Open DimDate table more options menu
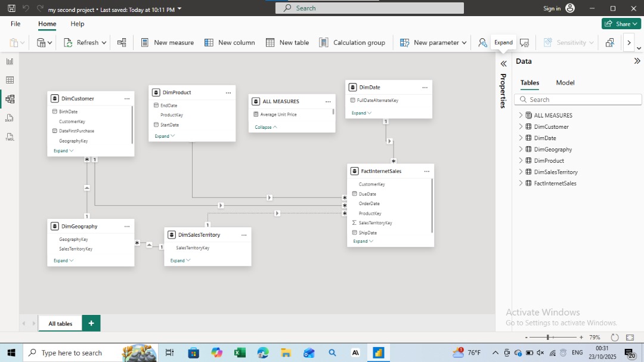This screenshot has width=644, height=362. (x=425, y=88)
